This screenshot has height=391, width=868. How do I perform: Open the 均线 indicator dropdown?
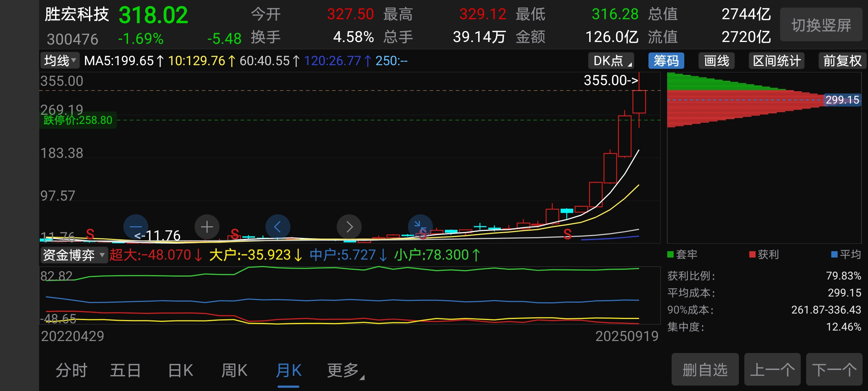(x=60, y=60)
